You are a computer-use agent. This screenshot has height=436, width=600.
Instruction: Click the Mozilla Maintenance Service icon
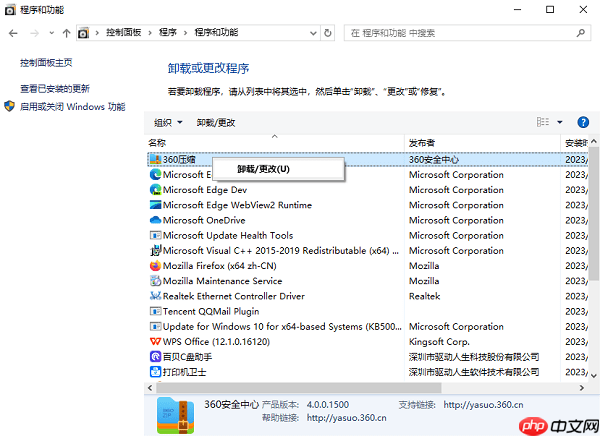155,281
